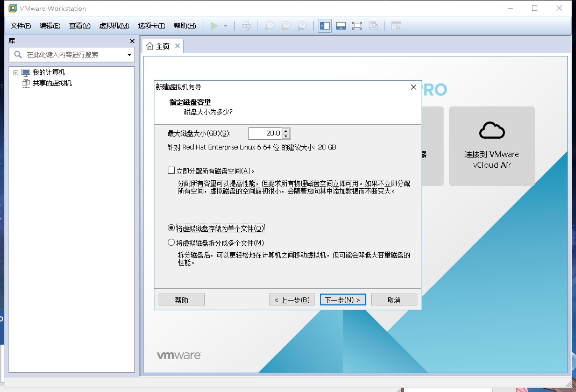Screen dimensions: 576x392
Task: Click the 下一步(N) next button
Action: tap(343, 300)
